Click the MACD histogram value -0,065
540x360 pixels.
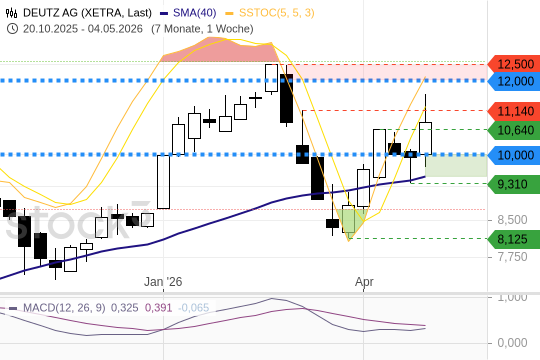tap(193, 307)
